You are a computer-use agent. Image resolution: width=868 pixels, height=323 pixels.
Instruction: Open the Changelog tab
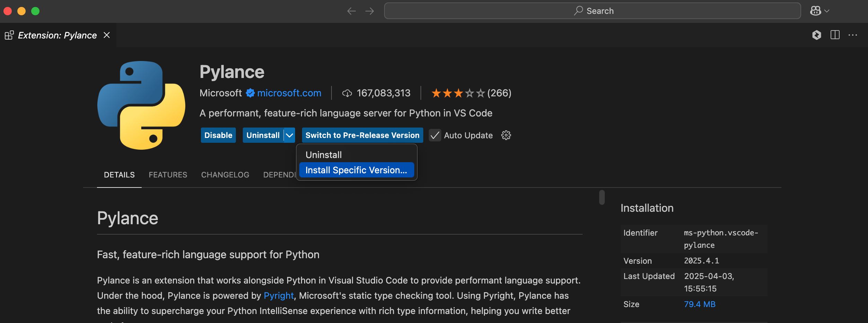225,175
